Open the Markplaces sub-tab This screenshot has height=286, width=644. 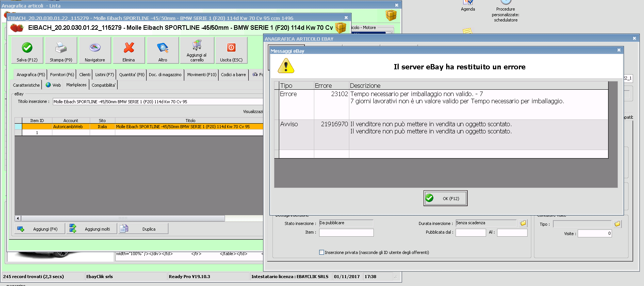coord(76,85)
